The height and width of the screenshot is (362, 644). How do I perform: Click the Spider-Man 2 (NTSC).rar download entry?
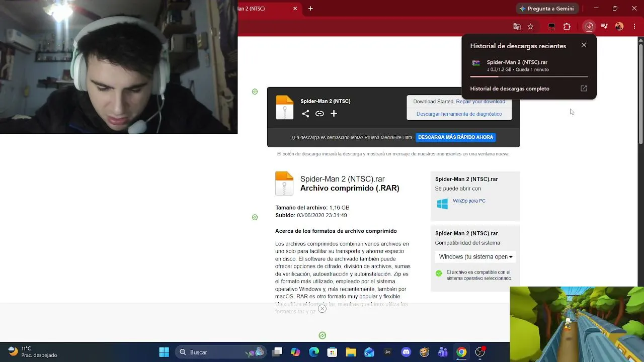(529, 66)
